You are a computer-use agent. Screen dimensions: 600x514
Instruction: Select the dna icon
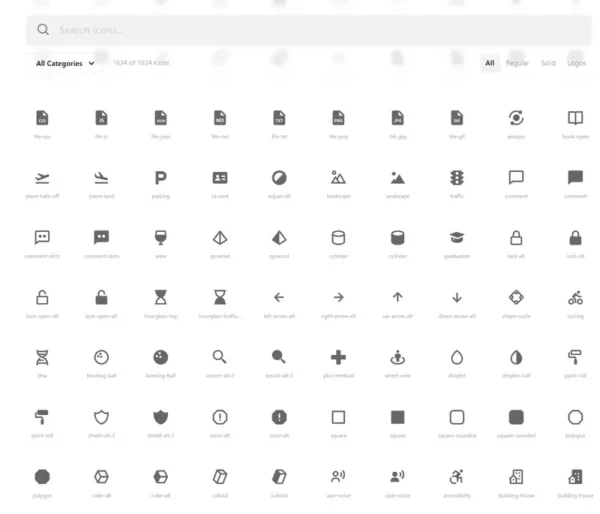point(42,357)
